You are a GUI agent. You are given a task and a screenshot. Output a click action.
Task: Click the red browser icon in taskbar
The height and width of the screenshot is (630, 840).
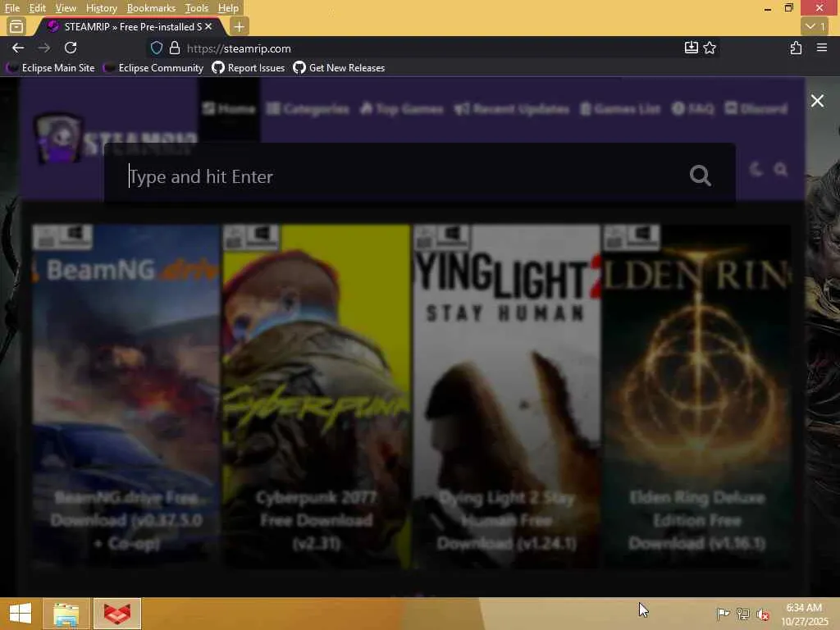pos(117,614)
